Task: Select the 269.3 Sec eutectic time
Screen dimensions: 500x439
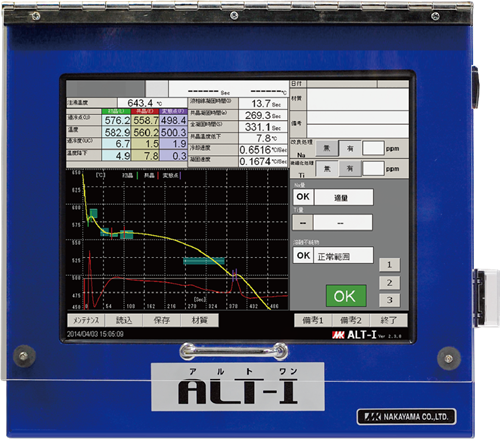Action: pyautogui.click(x=263, y=115)
